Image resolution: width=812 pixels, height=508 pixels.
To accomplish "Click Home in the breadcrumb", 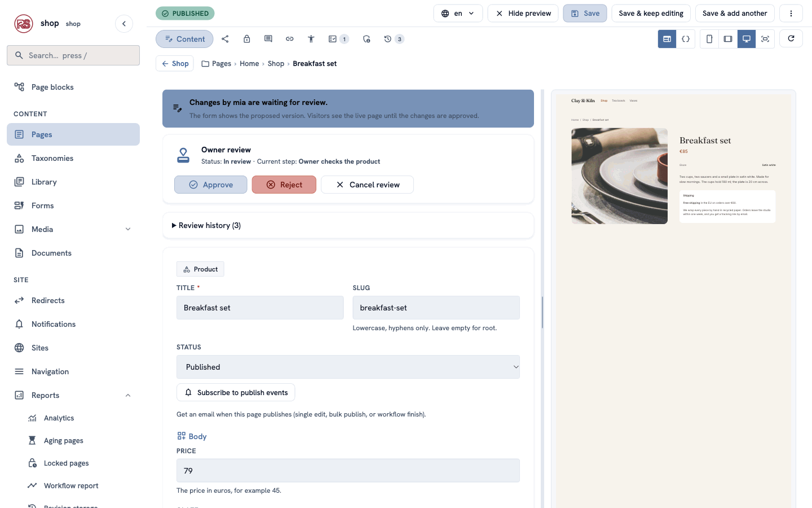I will [x=249, y=64].
